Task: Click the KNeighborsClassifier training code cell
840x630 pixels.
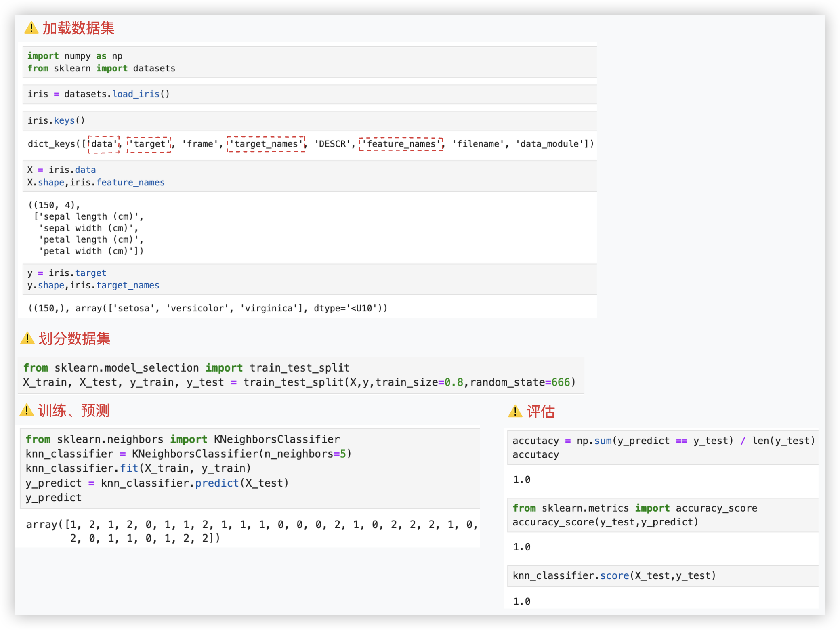Action: click(x=250, y=468)
